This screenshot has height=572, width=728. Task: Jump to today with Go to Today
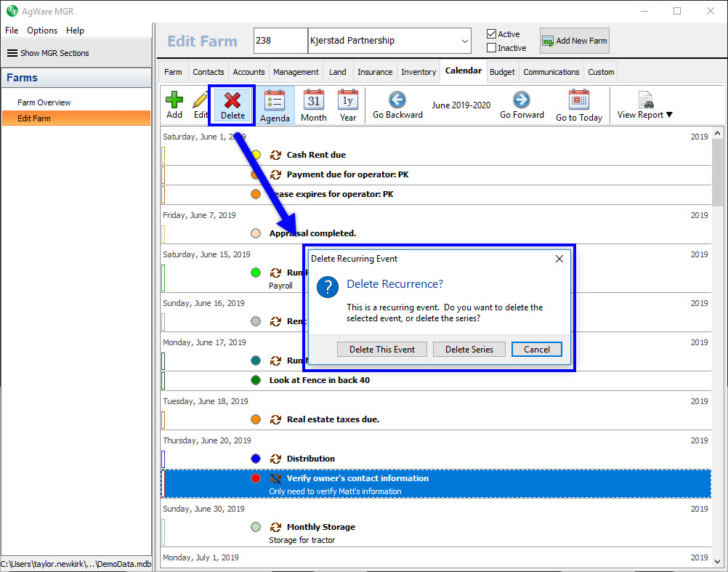pos(578,100)
